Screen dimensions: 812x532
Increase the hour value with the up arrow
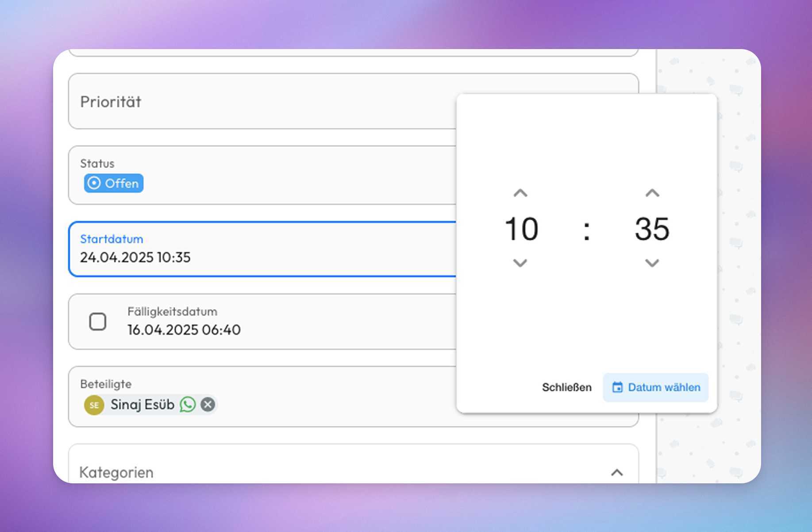coord(520,193)
